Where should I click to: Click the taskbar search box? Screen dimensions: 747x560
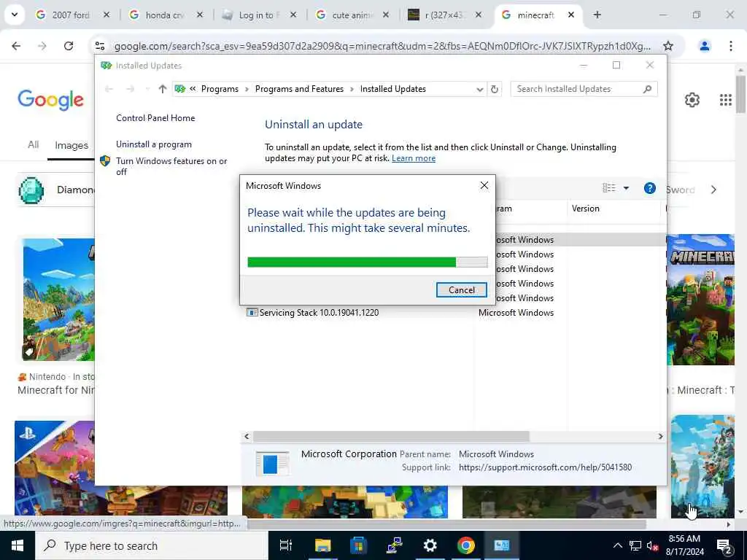click(x=152, y=545)
